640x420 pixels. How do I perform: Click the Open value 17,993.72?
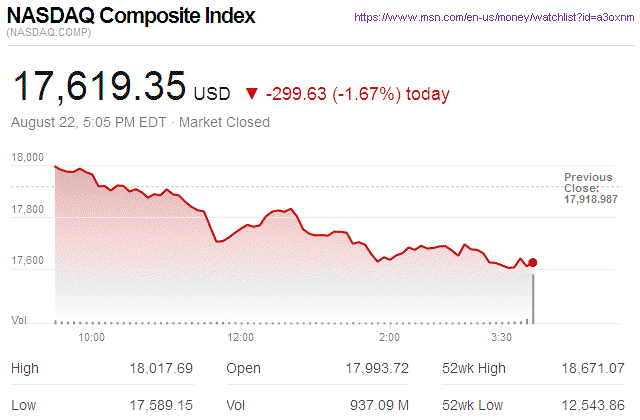tap(374, 369)
